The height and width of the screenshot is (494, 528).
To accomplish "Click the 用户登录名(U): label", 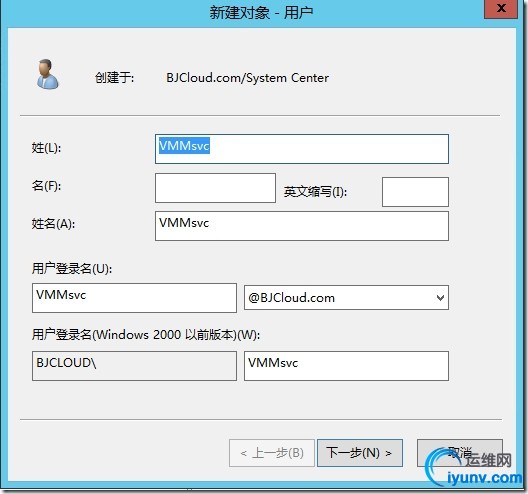I will 72,269.
